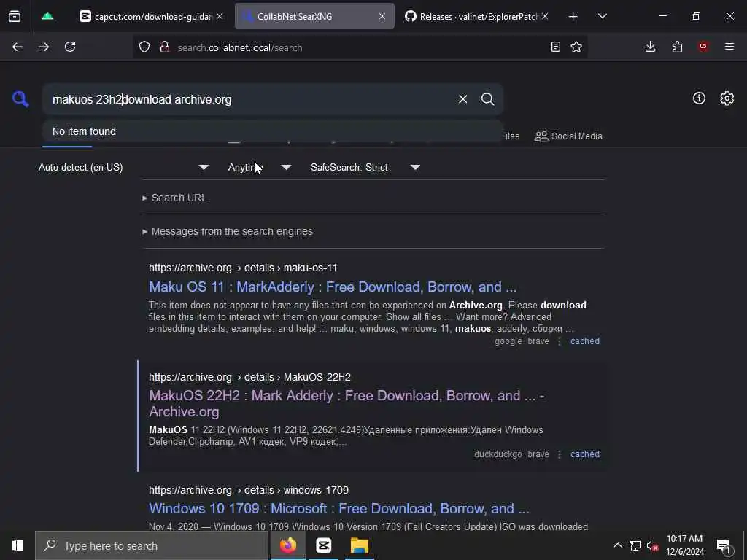Open the uBlock Origin extension icon

(703, 47)
